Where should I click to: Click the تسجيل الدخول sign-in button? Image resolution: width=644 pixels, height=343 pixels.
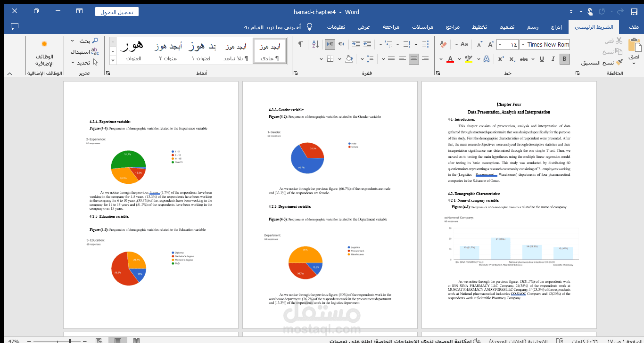pyautogui.click(x=117, y=12)
